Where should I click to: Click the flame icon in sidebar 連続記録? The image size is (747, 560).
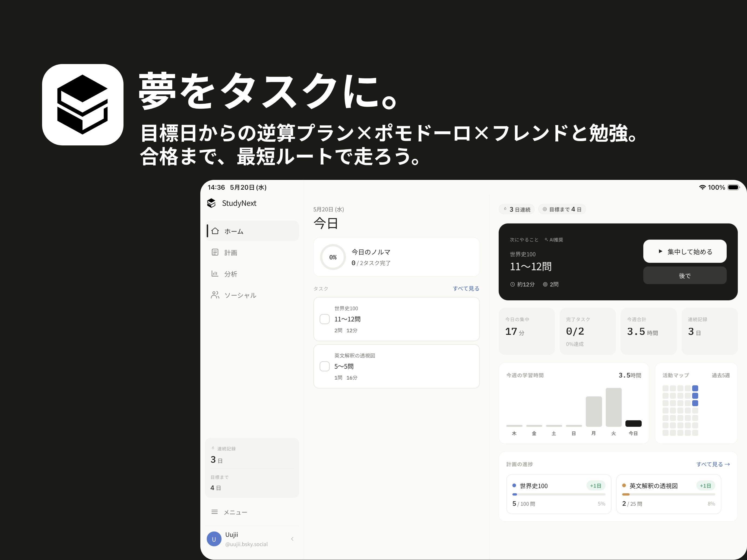[x=213, y=448]
